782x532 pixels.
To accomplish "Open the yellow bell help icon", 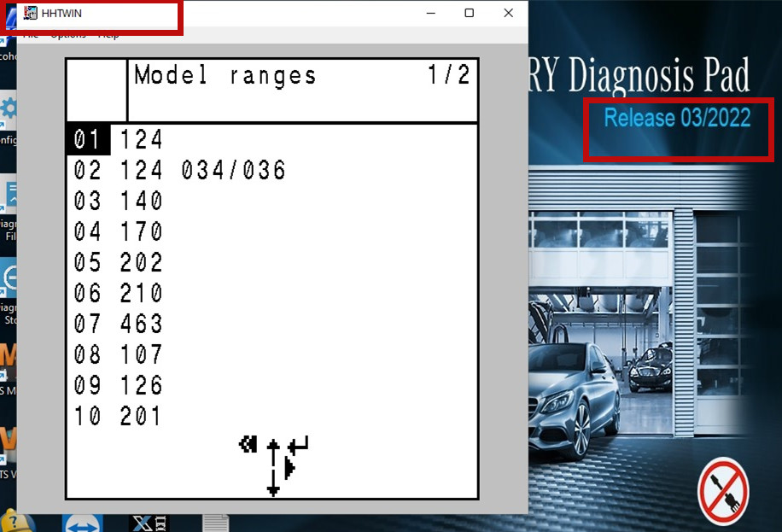I will pos(17,522).
